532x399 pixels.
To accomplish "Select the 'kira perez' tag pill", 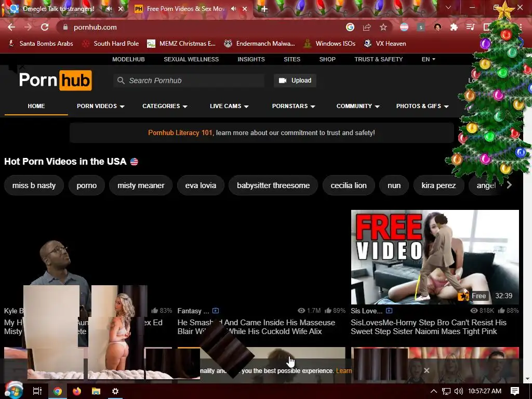I will (x=438, y=185).
